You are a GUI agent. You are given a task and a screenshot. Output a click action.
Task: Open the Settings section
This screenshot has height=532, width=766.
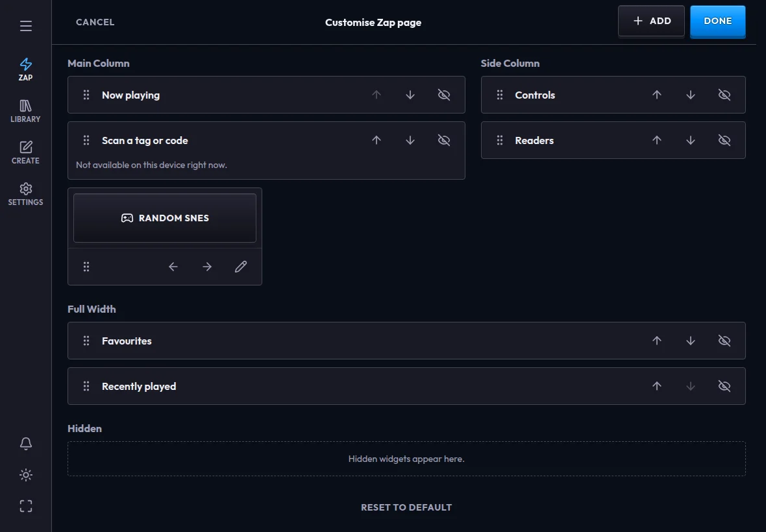click(26, 194)
